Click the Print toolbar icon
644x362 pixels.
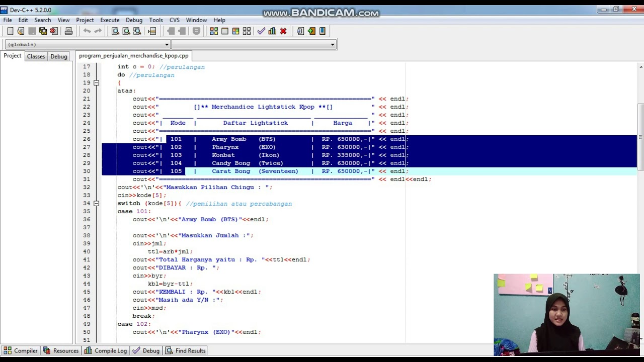68,31
